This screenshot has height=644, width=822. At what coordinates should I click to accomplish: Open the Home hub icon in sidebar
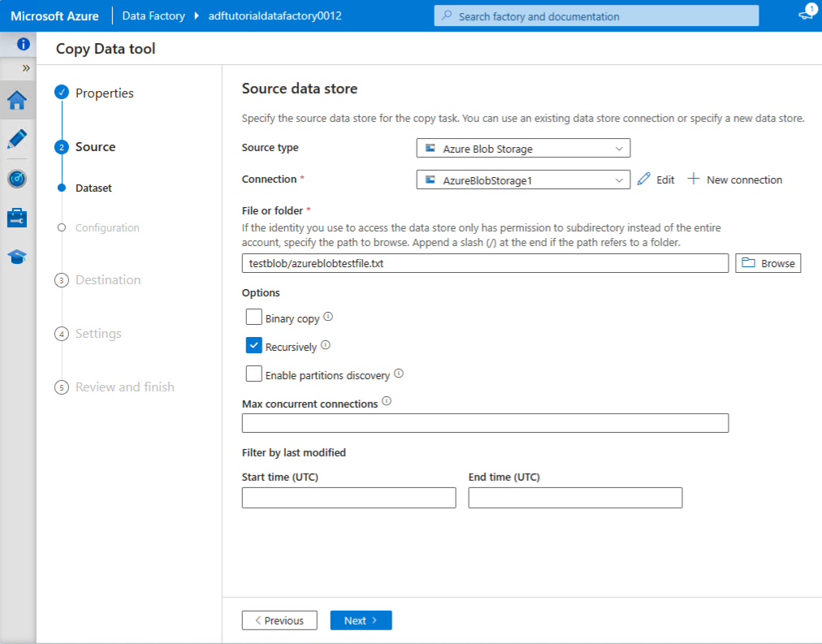pyautogui.click(x=17, y=100)
